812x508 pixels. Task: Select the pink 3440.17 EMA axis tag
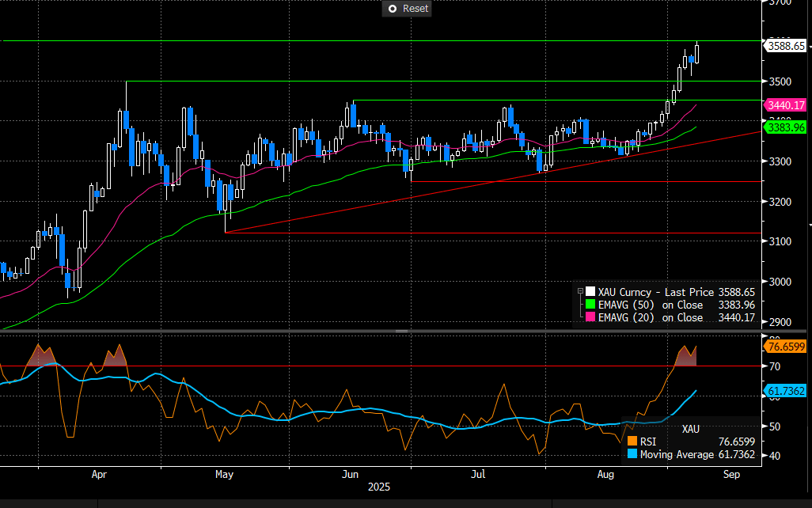point(785,105)
